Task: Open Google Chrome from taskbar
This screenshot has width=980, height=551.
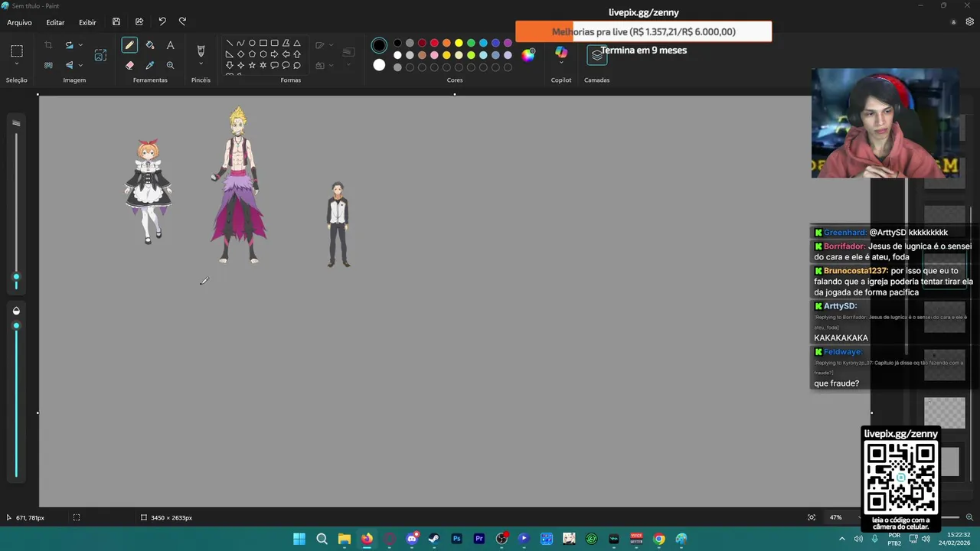Action: coord(659,539)
